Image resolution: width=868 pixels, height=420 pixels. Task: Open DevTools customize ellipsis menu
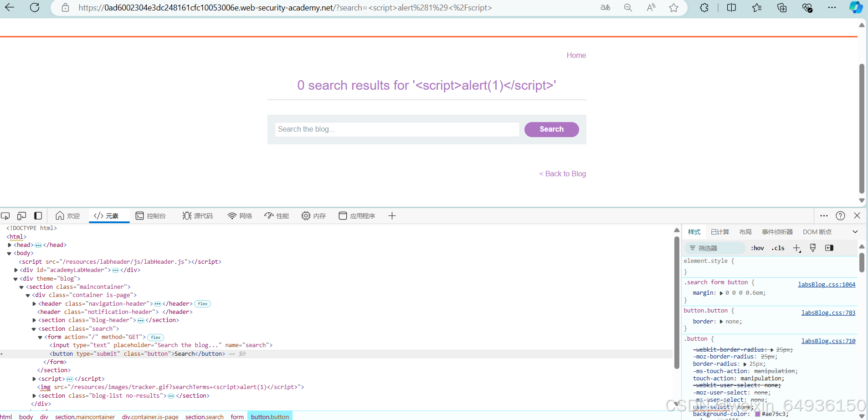click(x=824, y=216)
